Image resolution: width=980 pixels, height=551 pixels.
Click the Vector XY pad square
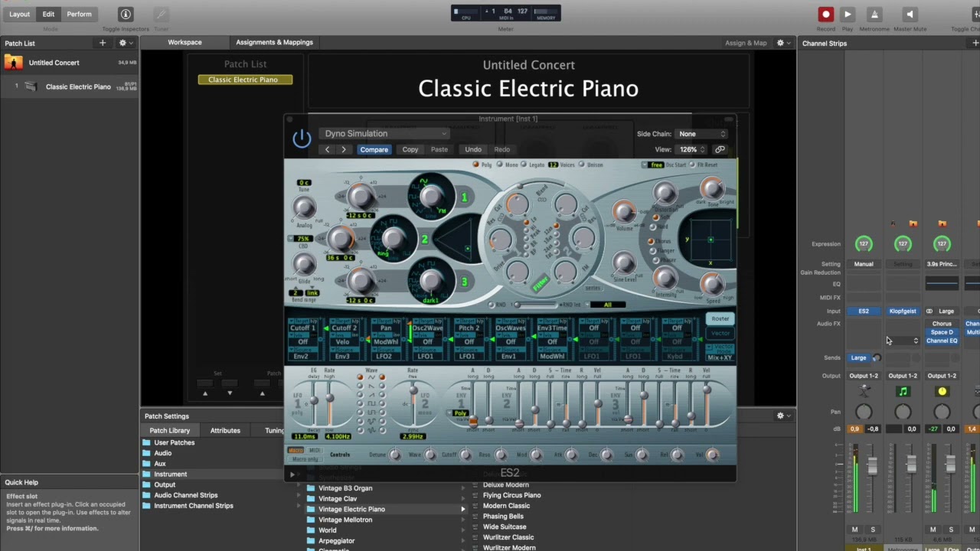tap(710, 240)
